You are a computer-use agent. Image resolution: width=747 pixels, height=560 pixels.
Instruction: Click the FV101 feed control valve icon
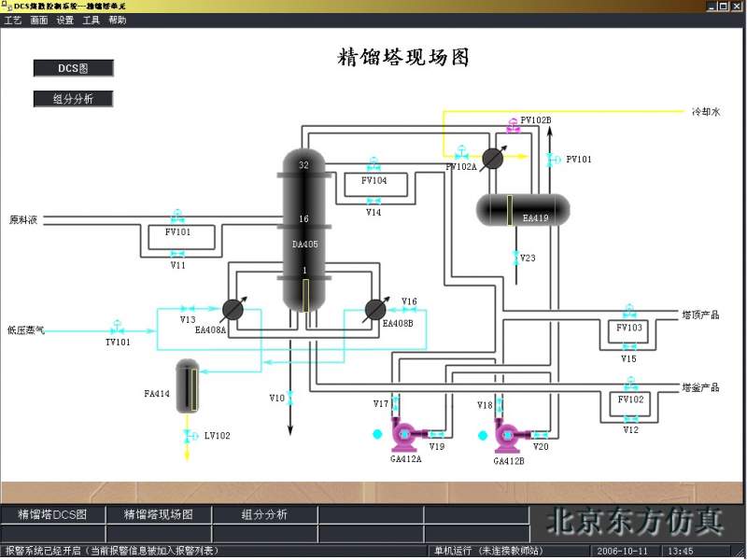(x=177, y=217)
